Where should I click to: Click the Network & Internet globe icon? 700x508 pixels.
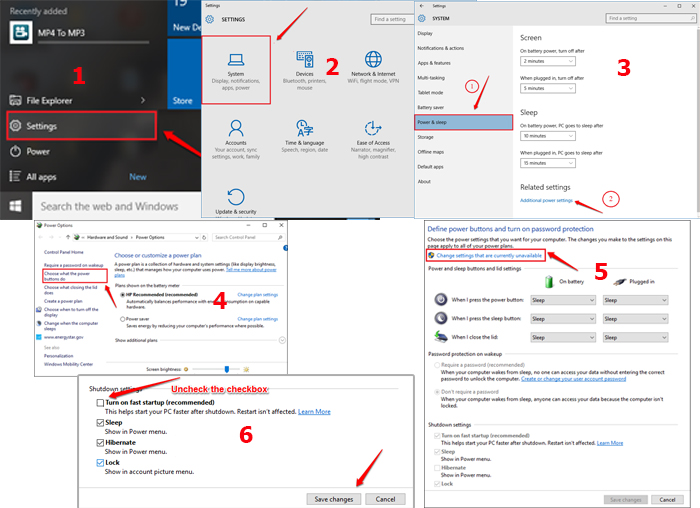[373, 58]
